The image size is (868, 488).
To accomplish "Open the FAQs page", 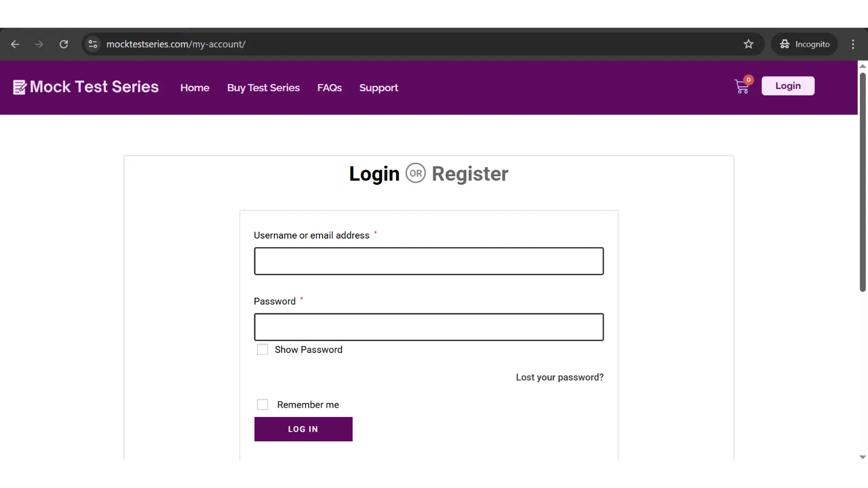I will pos(329,88).
